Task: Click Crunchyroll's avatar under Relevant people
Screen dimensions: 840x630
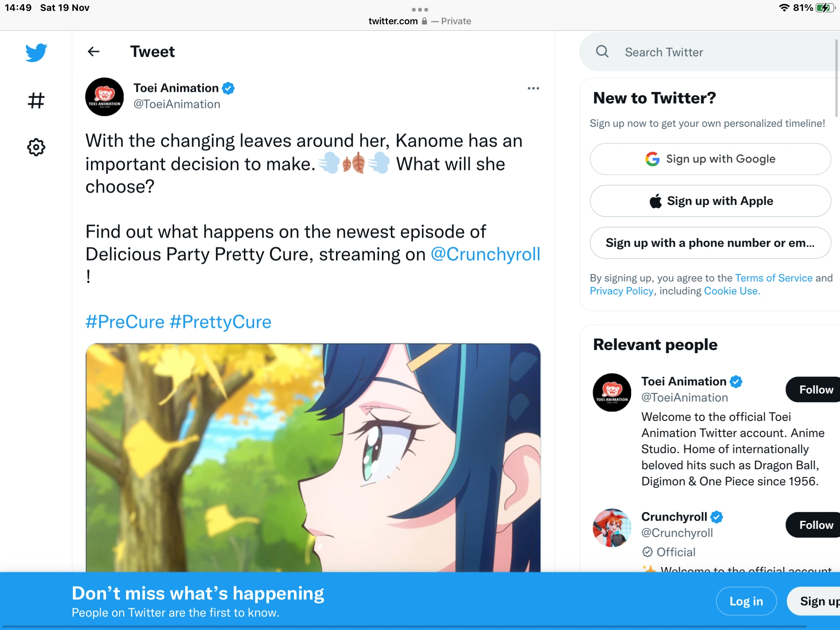Action: [x=611, y=528]
